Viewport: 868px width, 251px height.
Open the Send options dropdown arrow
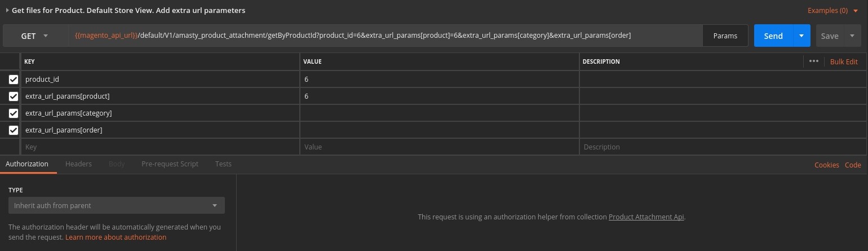801,36
